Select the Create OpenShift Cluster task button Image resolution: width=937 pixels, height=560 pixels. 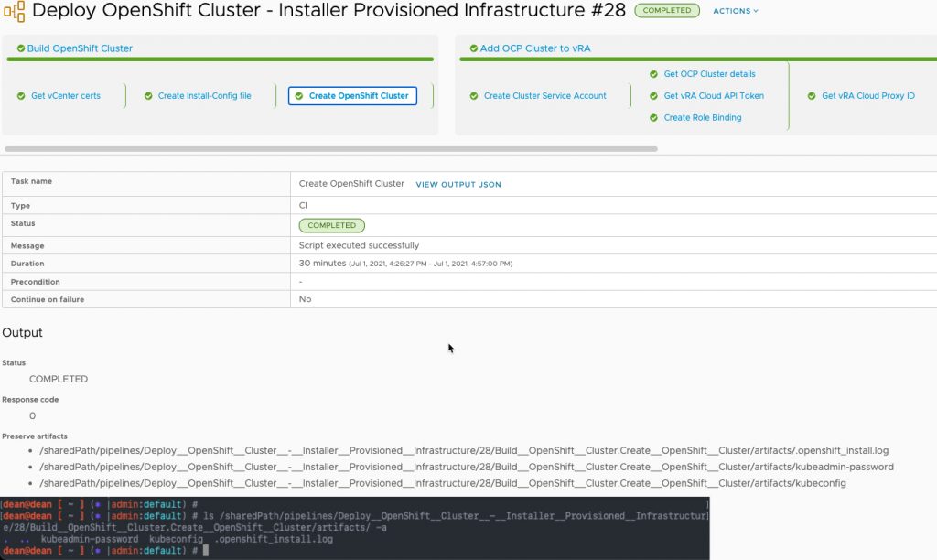(x=352, y=94)
